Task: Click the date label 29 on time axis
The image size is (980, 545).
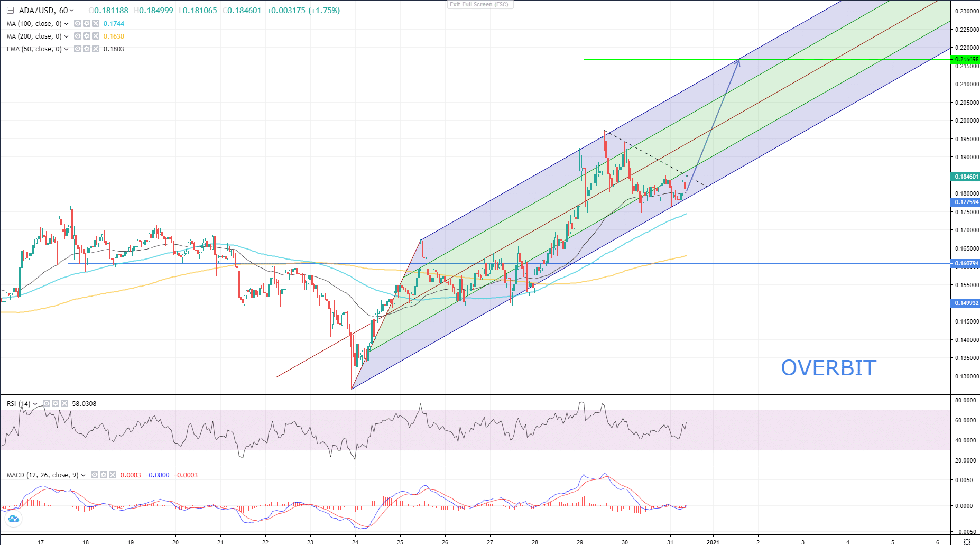Action: point(580,542)
